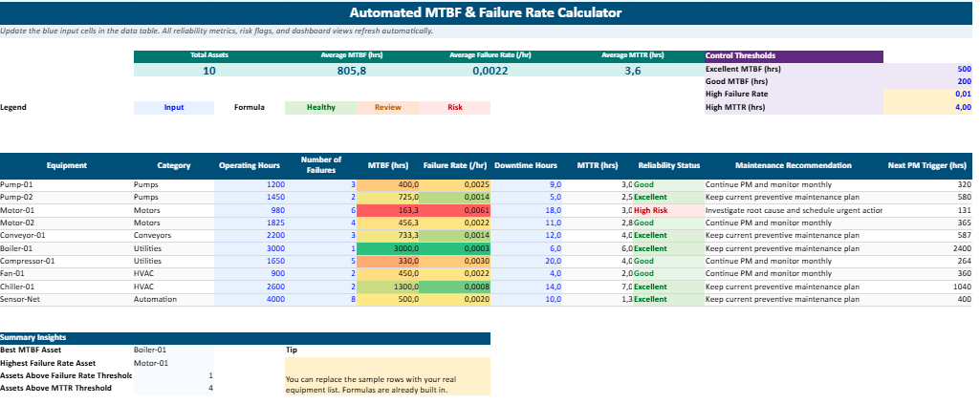Select Compressor-01 Downtime Hours cell
This screenshot has height=404, width=980.
point(529,261)
